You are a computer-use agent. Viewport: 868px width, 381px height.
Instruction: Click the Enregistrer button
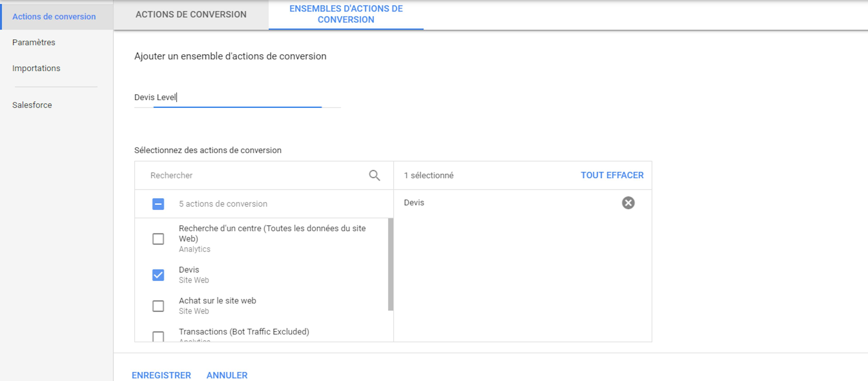tap(161, 375)
